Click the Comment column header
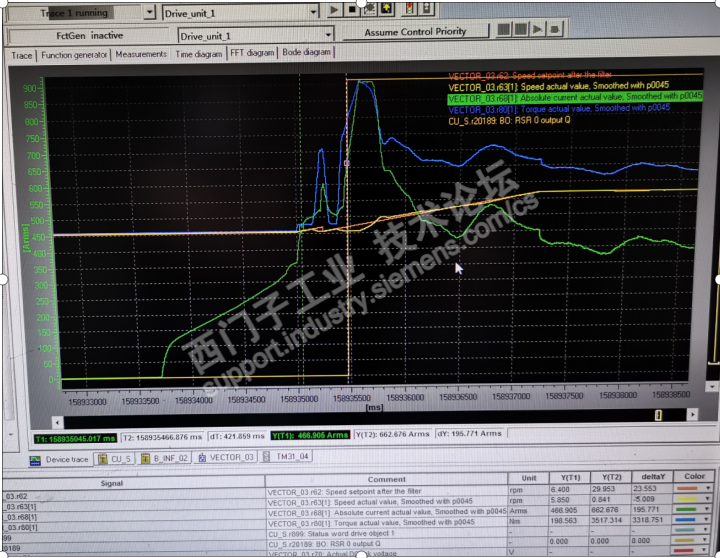Image resolution: width=720 pixels, height=558 pixels. click(x=386, y=479)
